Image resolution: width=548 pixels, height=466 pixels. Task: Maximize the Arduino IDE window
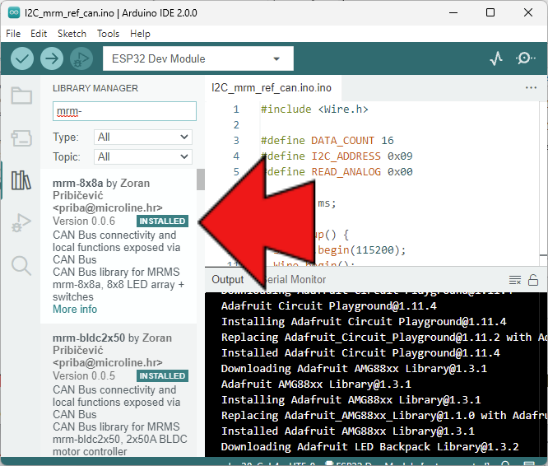coord(490,13)
